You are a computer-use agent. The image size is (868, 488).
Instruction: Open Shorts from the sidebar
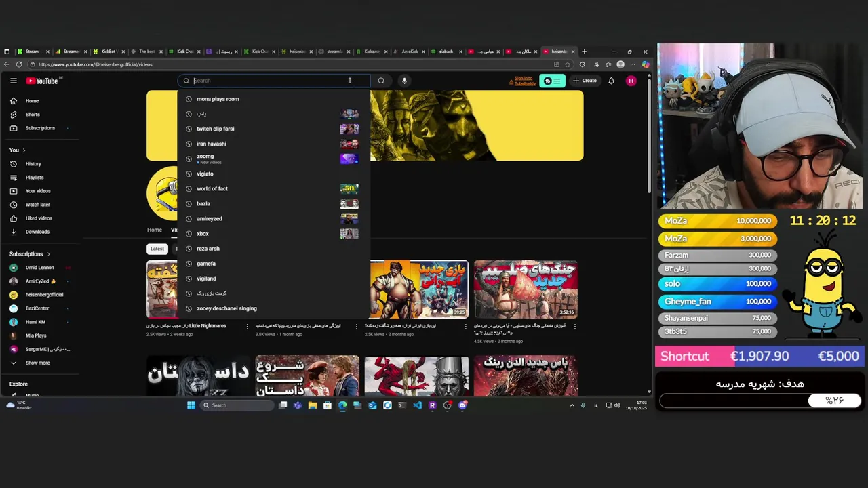coord(33,115)
